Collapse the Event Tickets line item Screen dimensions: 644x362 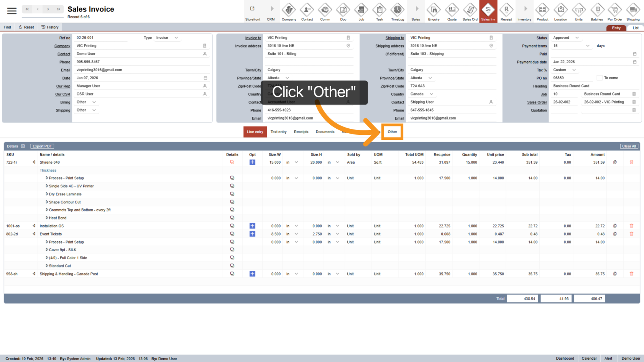pos(34,234)
